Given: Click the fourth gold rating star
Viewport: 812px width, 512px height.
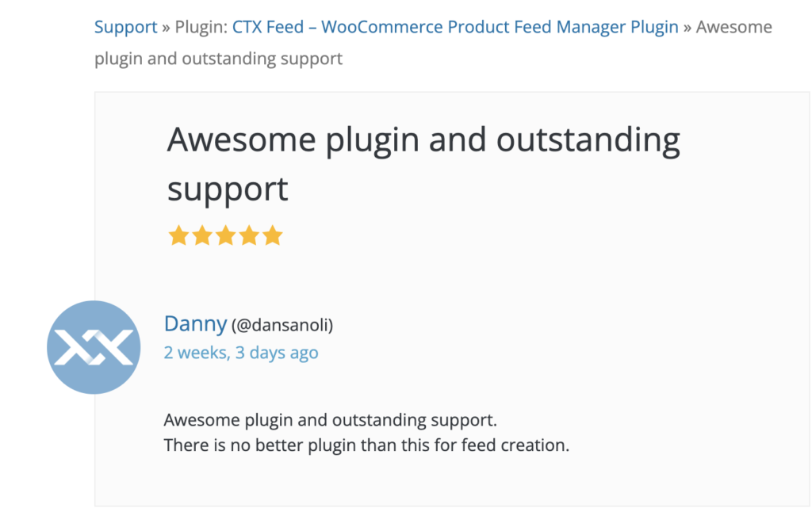Looking at the screenshot, I should click(249, 235).
